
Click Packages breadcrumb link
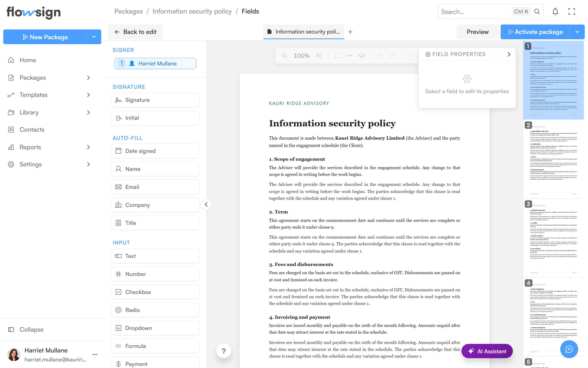point(129,11)
